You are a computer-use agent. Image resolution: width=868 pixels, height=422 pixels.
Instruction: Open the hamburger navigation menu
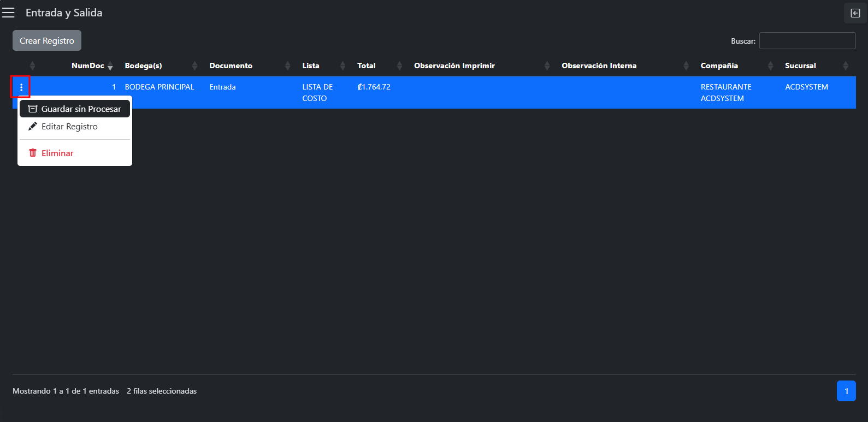click(8, 13)
